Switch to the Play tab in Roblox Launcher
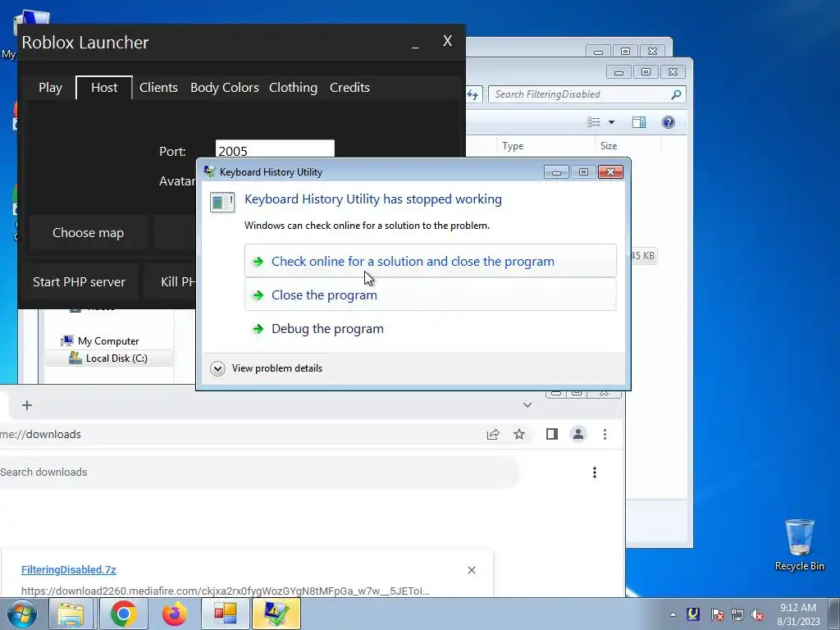The height and width of the screenshot is (630, 840). (50, 87)
